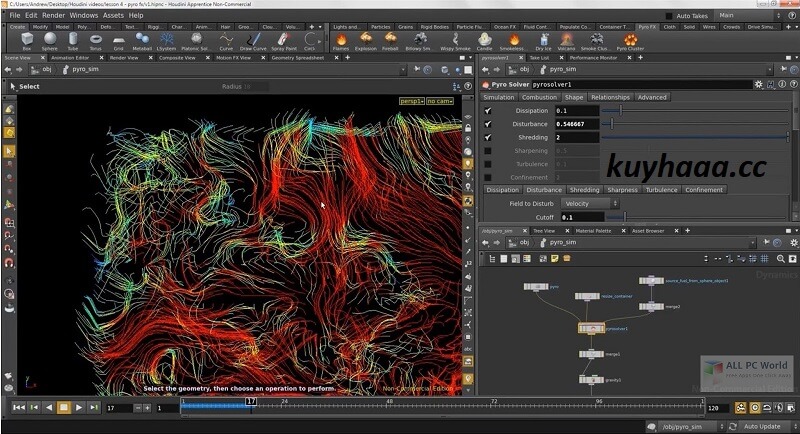Enable the Turbulence checkbox
The width and height of the screenshot is (800, 434).
click(488, 164)
